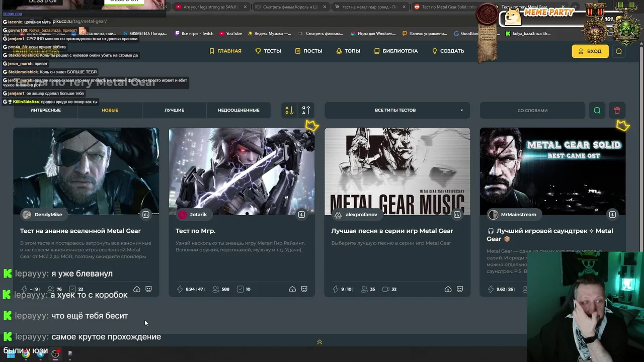
Task: Click СОЗДАТЬ in the site header
Action: [x=448, y=51]
